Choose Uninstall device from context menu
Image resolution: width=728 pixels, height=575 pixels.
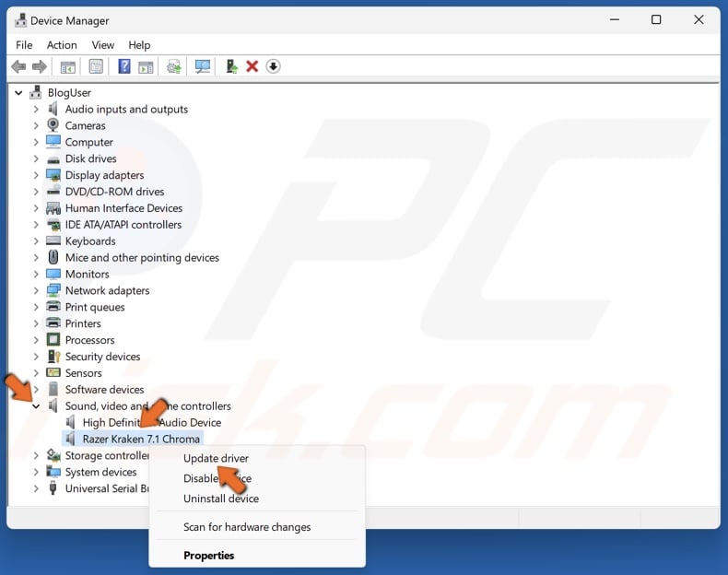pyautogui.click(x=257, y=499)
